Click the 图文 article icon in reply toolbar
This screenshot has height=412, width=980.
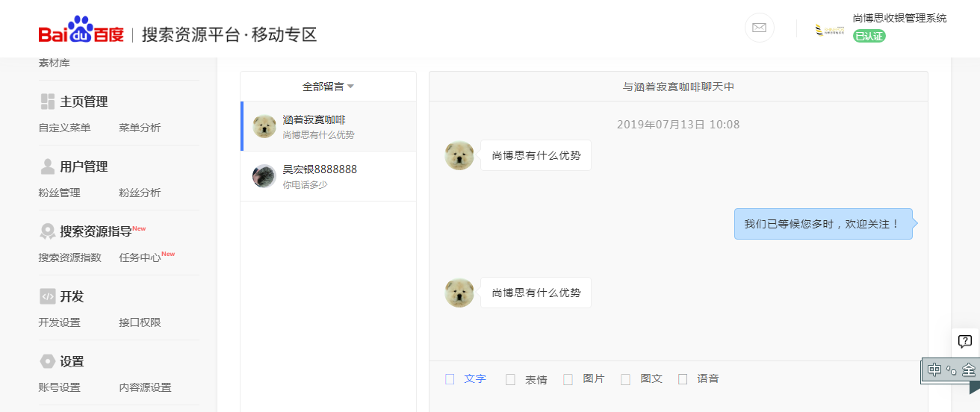point(626,379)
